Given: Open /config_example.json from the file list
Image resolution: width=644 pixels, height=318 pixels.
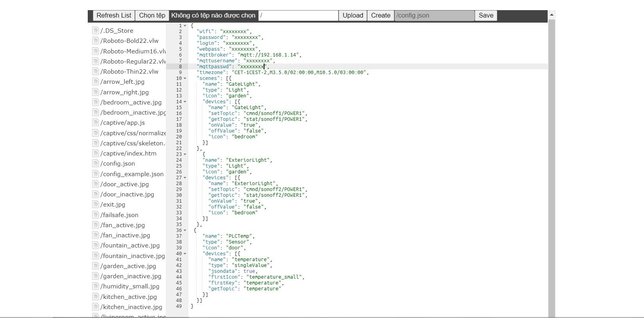Looking at the screenshot, I should (132, 174).
